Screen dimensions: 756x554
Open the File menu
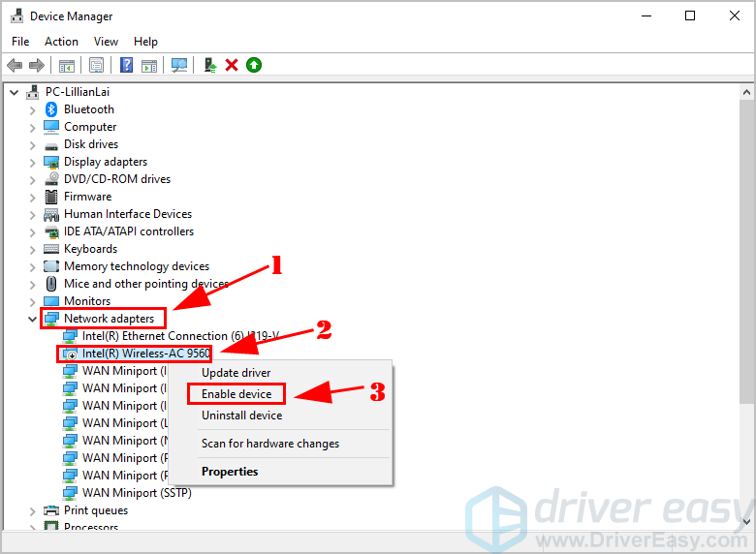pyautogui.click(x=20, y=42)
